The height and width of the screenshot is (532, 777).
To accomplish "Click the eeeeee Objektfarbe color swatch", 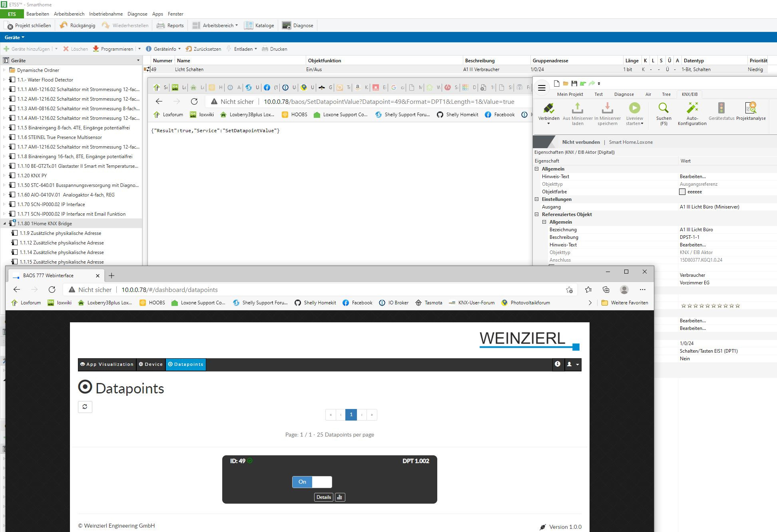I will pyautogui.click(x=682, y=192).
